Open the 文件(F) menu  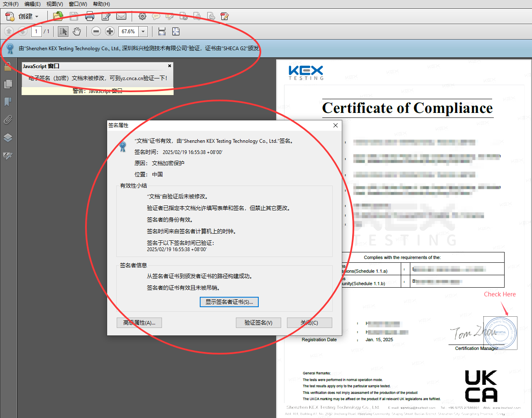point(11,4)
